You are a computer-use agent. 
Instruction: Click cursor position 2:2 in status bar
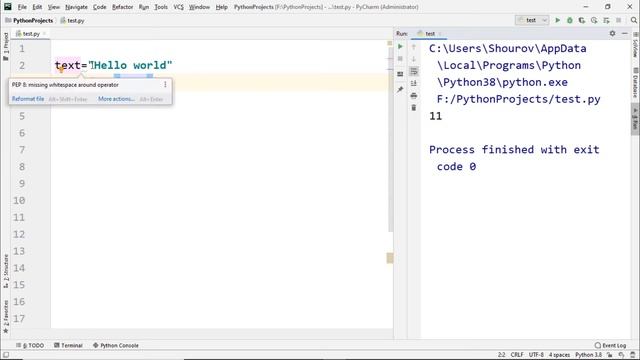502,355
